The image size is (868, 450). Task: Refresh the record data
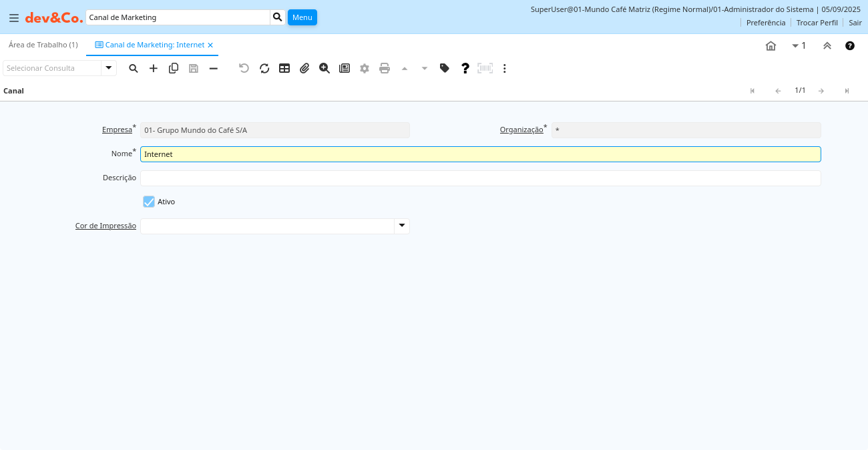[264, 68]
